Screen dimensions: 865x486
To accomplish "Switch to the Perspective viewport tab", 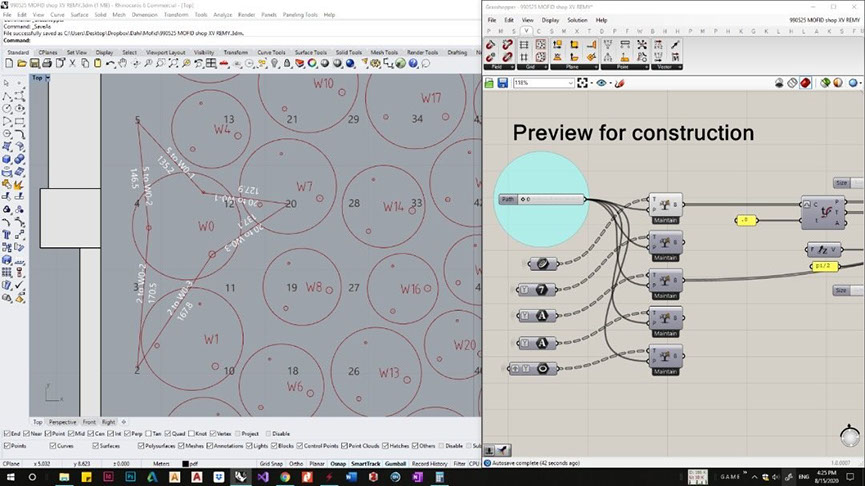I will [62, 422].
